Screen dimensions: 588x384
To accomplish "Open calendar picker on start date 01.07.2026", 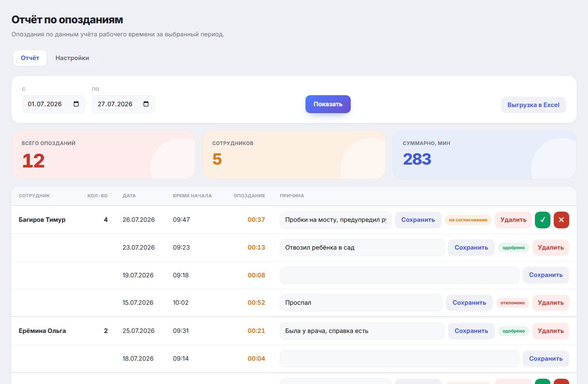I will point(76,104).
